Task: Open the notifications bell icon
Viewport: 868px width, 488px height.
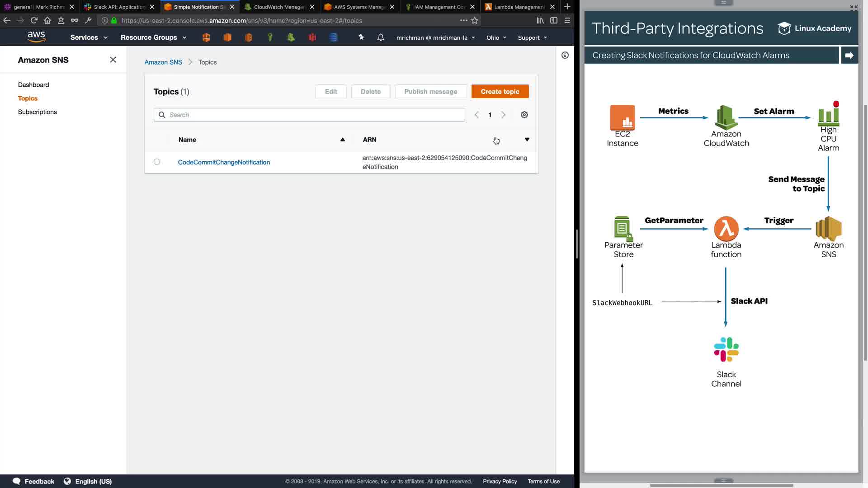Action: (x=381, y=38)
